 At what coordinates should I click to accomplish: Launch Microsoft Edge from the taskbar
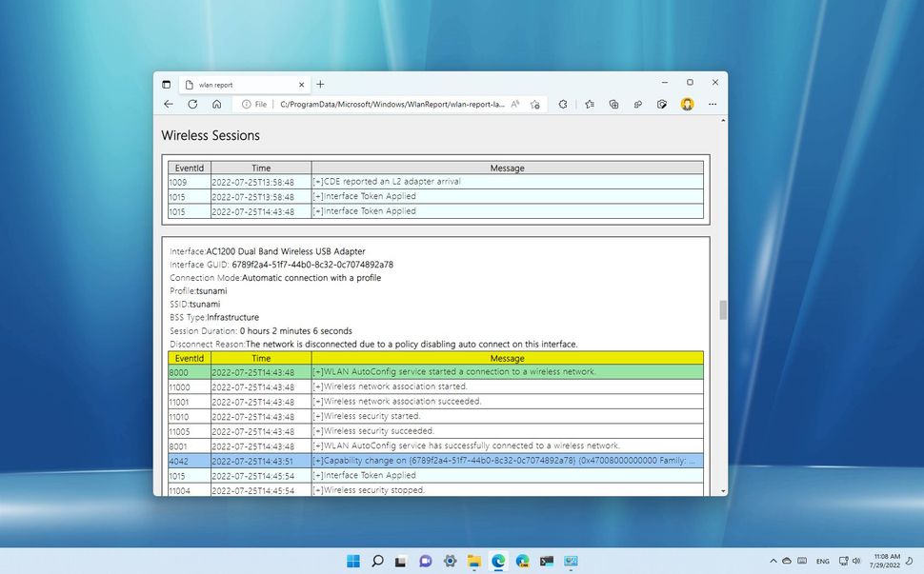tap(497, 562)
